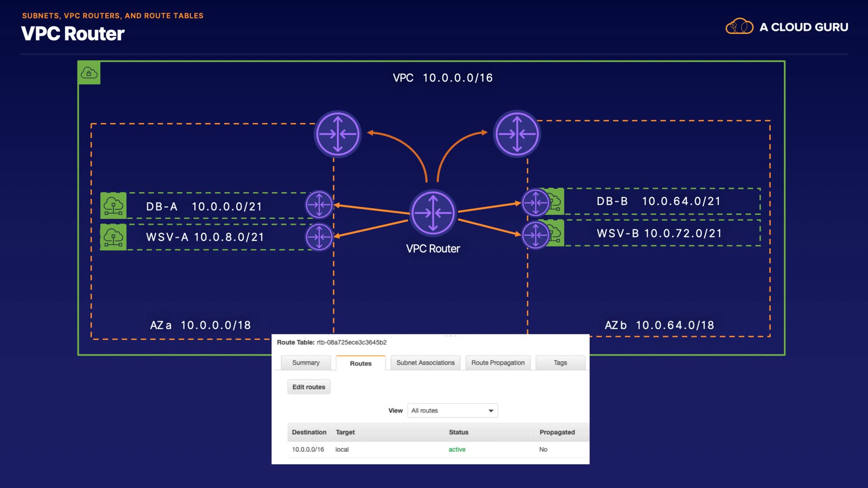Click the top-right purple router icon
Viewport: 868px width, 488px height.
(x=517, y=134)
